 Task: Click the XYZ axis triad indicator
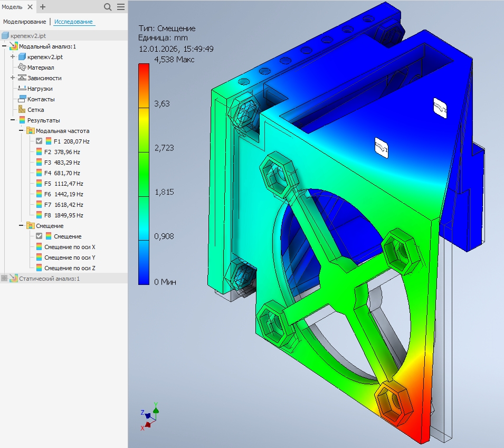149,417
